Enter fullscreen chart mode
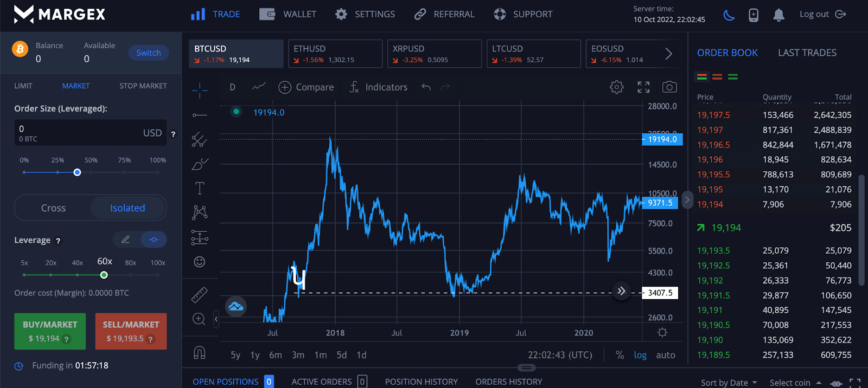 (x=643, y=87)
